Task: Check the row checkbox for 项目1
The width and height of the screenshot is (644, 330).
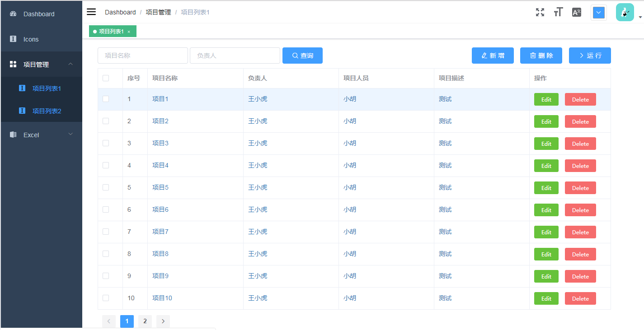Action: pyautogui.click(x=107, y=99)
